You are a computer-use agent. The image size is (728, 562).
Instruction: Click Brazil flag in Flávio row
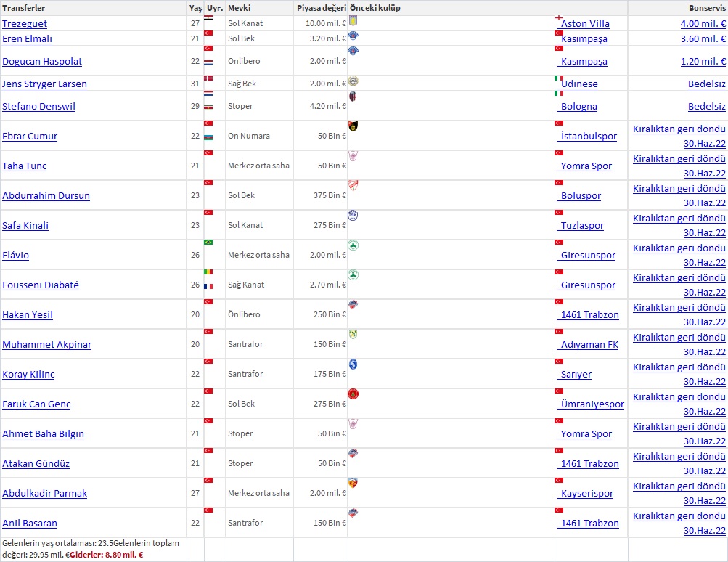coord(208,242)
